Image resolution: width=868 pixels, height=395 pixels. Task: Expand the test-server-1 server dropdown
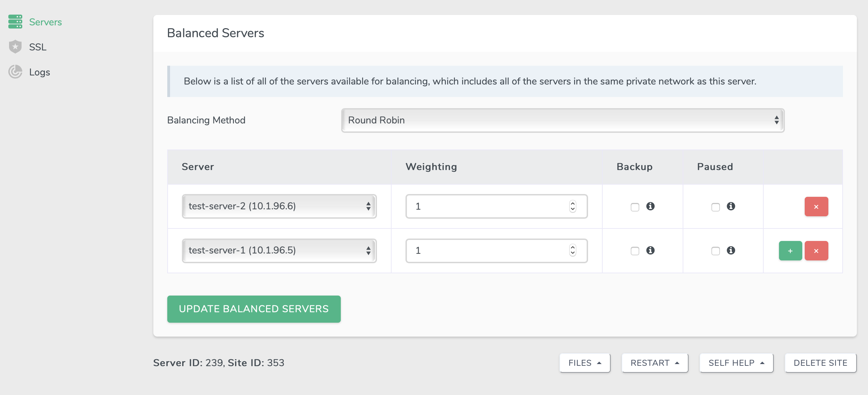[279, 250]
